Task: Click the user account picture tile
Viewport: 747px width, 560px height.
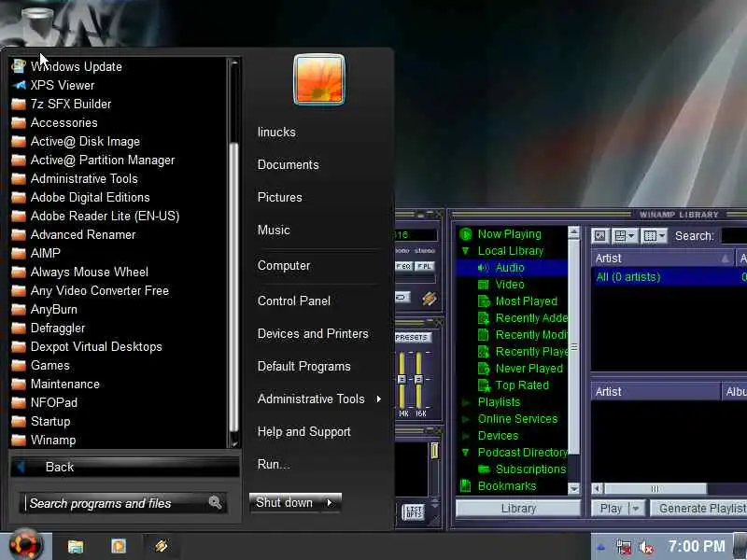Action: (319, 79)
